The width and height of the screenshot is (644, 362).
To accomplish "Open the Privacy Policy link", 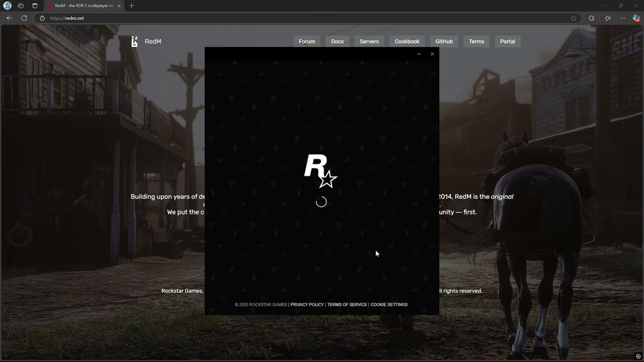I will point(307,305).
